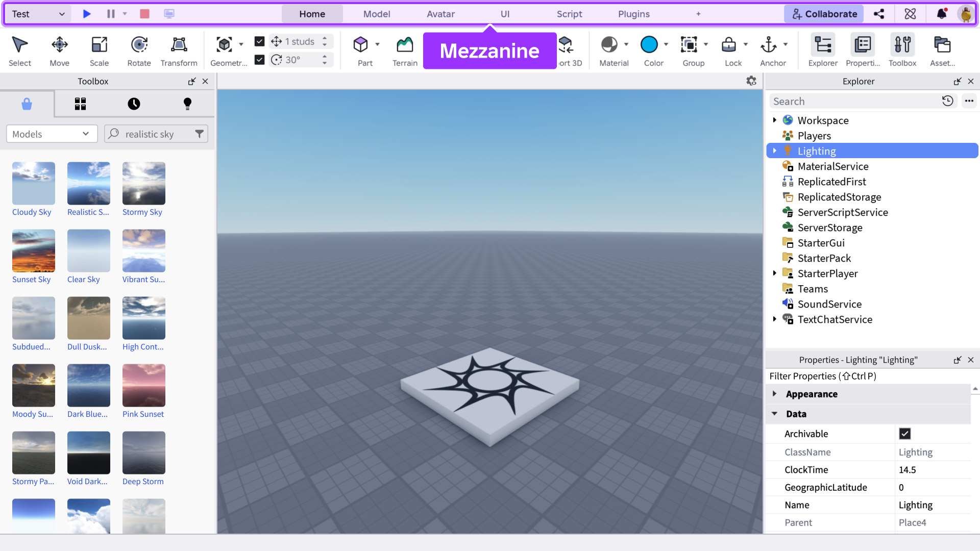
Task: Disable the rotation snap checkbox
Action: [x=259, y=60]
